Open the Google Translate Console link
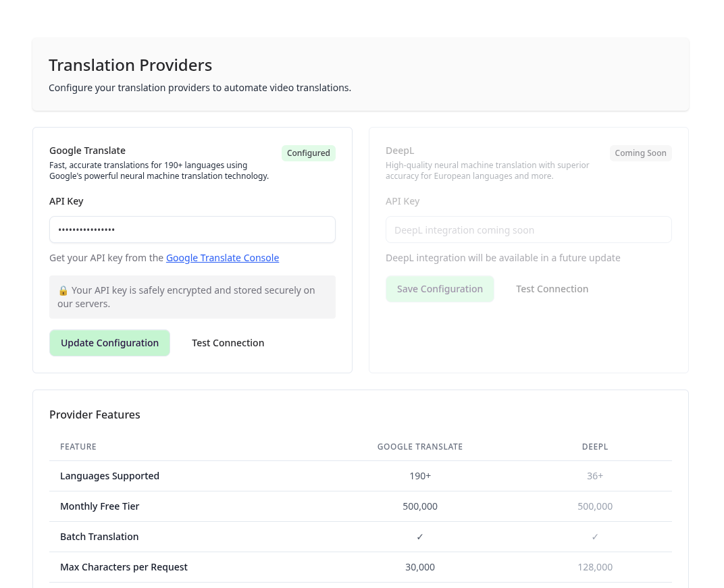Image resolution: width=724 pixels, height=588 pixels. [222, 258]
